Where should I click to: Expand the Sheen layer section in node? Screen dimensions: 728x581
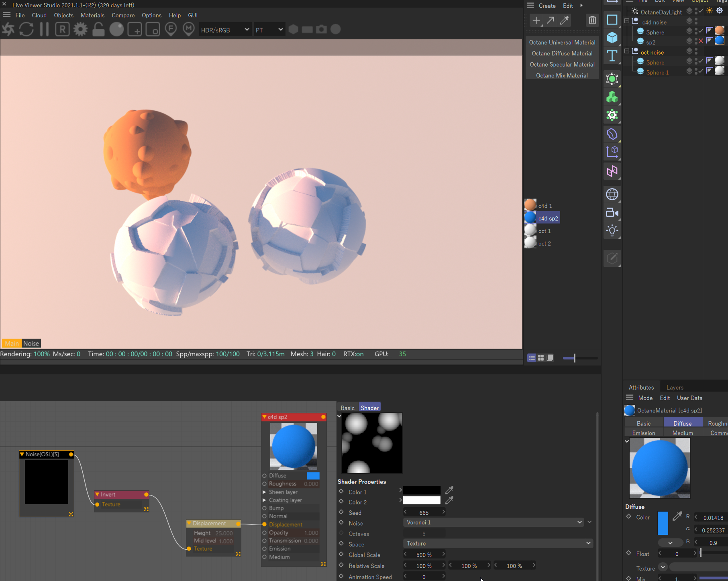(264, 492)
